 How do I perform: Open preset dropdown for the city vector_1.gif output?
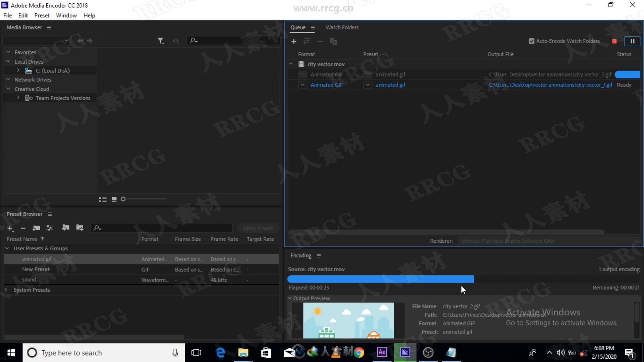tap(368, 85)
